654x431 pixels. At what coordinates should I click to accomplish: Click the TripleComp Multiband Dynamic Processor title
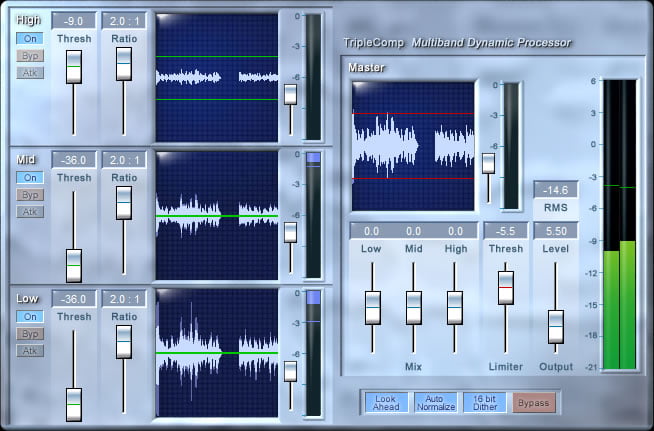tap(457, 43)
